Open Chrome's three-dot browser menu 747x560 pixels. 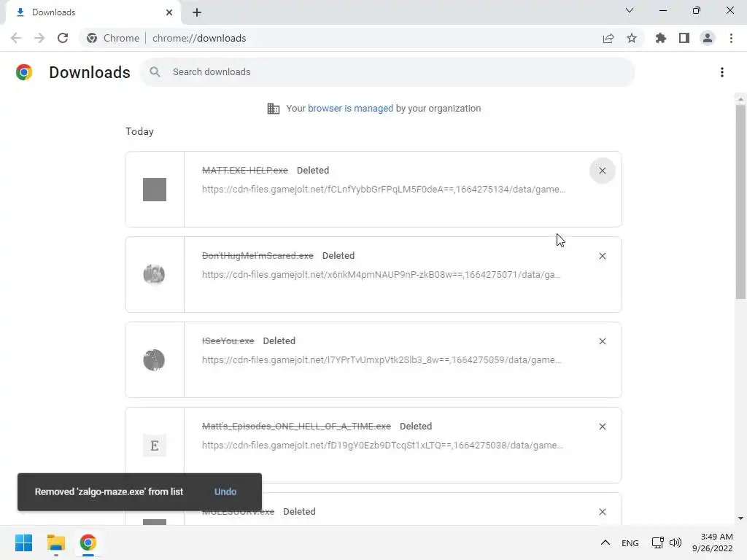(x=731, y=38)
